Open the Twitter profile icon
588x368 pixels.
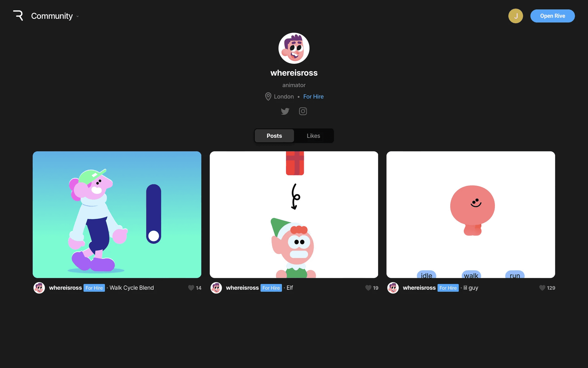click(x=285, y=111)
